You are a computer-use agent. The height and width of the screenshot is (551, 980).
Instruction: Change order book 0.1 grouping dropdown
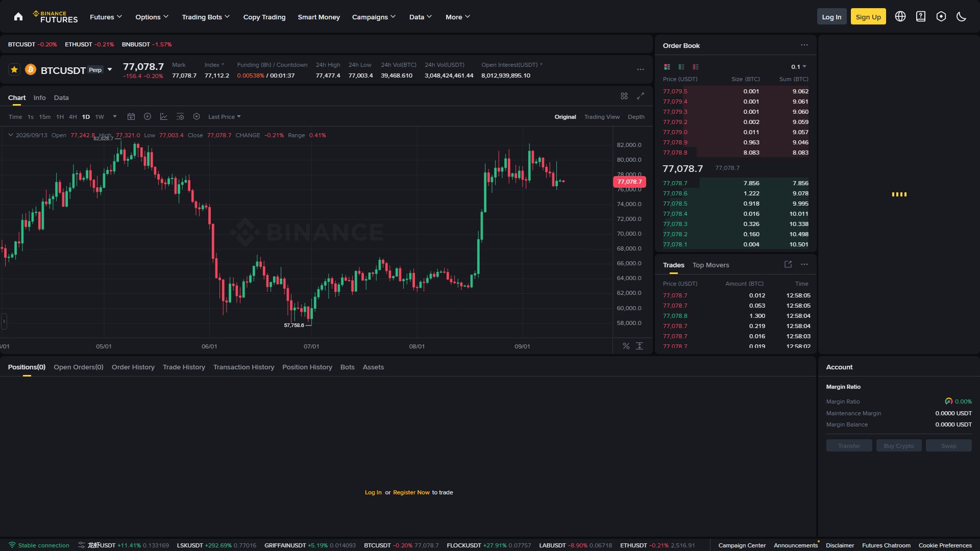tap(799, 67)
